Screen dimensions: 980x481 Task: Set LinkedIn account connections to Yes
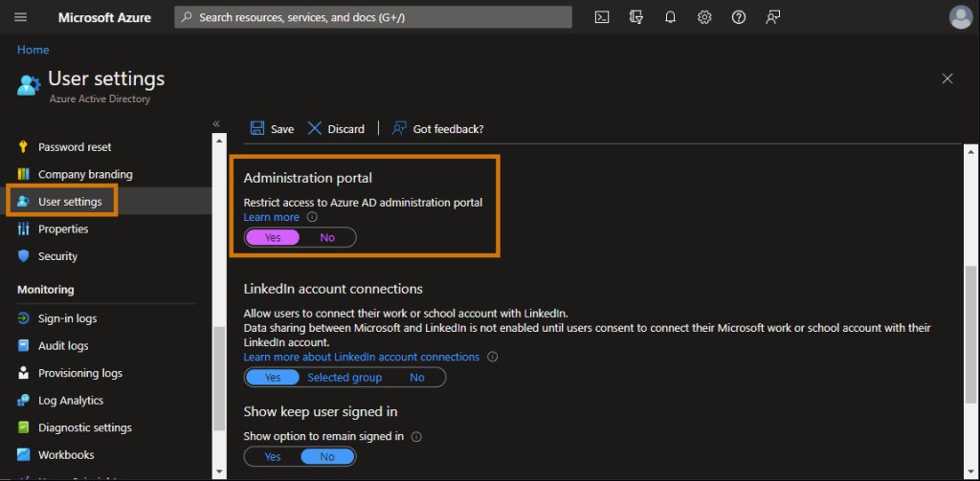[x=273, y=378]
